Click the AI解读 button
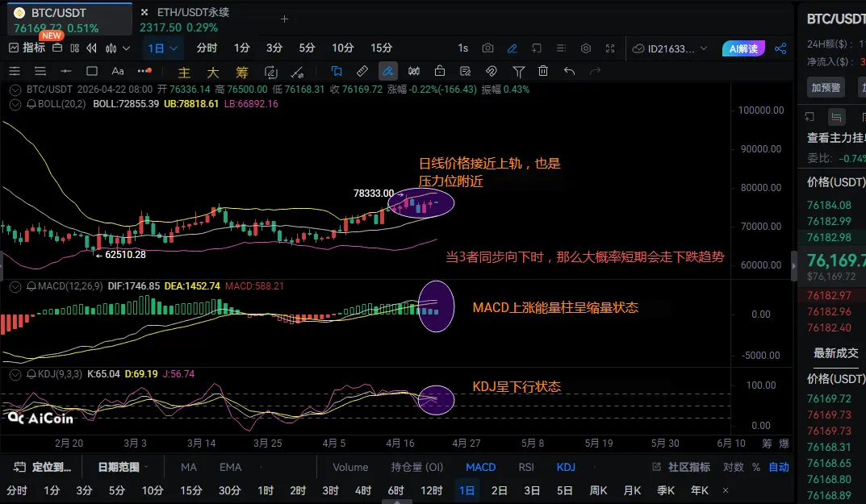The width and height of the screenshot is (866, 504). click(743, 48)
